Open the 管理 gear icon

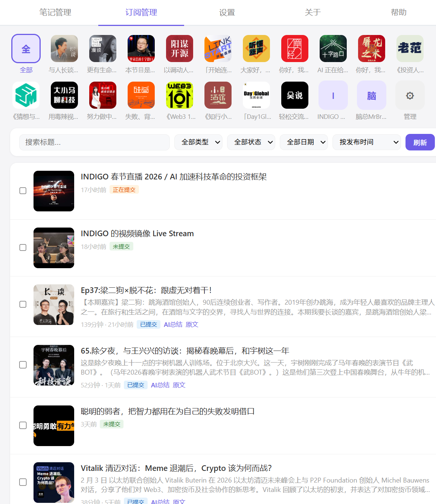point(410,95)
